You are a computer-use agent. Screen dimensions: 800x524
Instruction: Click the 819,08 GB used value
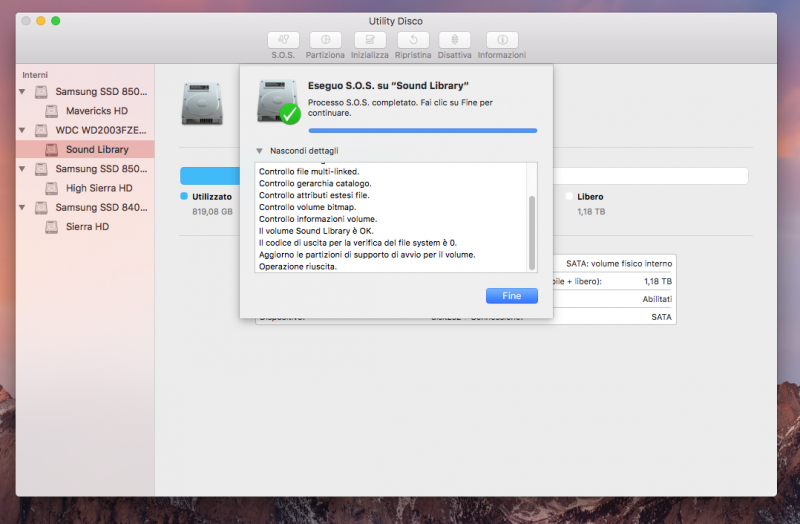(212, 212)
